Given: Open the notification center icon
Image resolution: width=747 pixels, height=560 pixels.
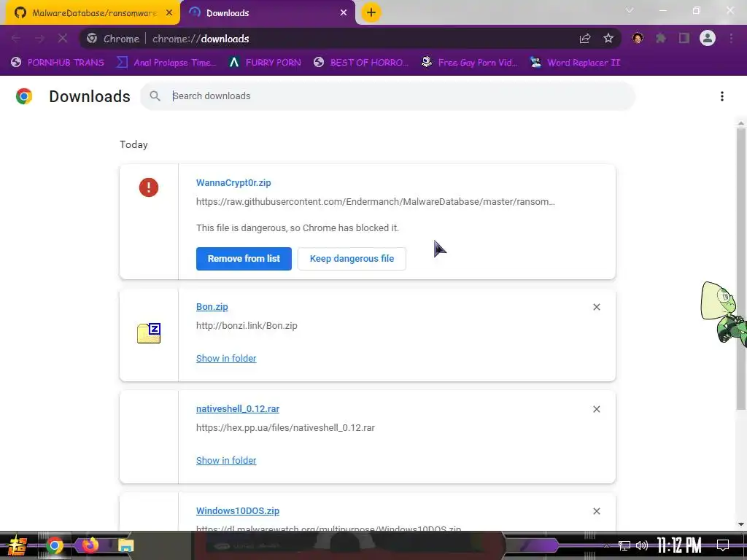Looking at the screenshot, I should click(723, 545).
